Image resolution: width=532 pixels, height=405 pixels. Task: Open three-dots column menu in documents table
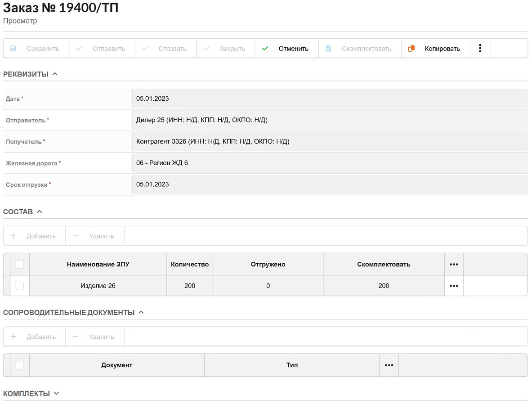click(x=389, y=365)
